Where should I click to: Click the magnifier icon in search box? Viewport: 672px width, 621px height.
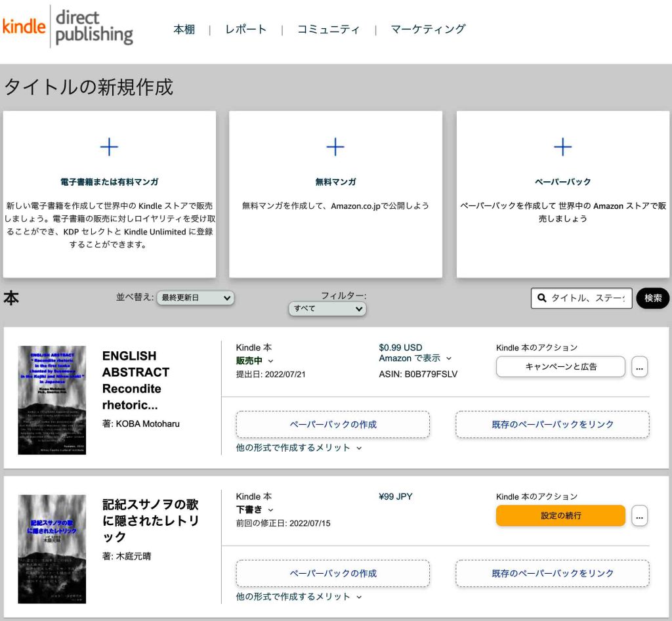(541, 298)
